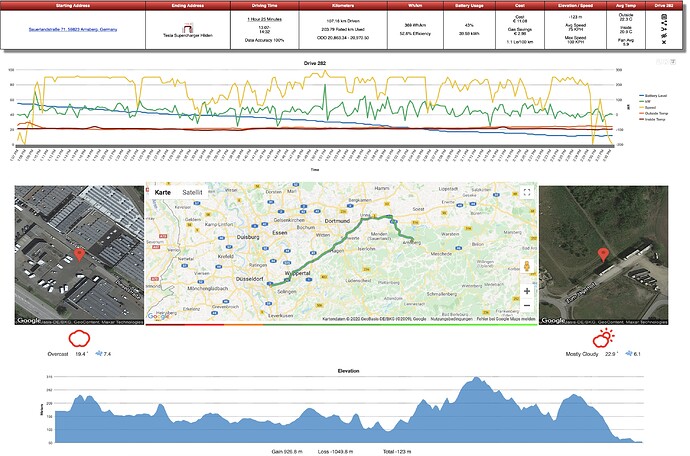Click the Elevation / Speed column header
This screenshot has height=456, width=690.
pyautogui.click(x=576, y=6)
